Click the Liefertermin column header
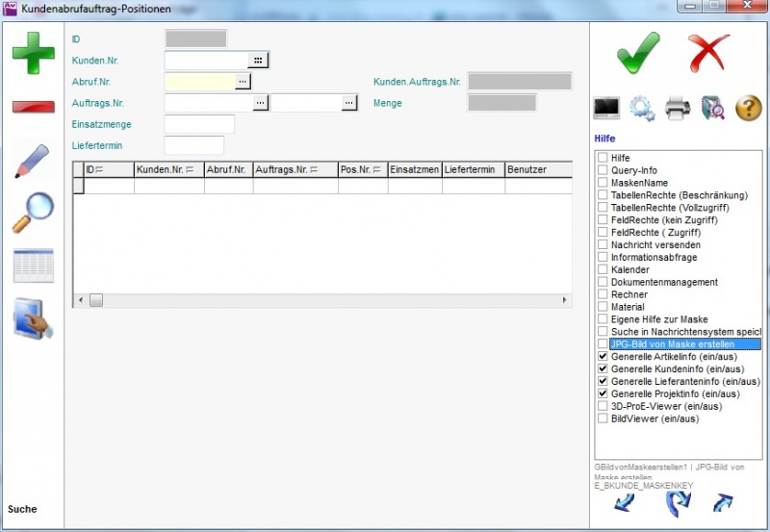Viewport: 770px width, 532px height. pyautogui.click(x=472, y=170)
